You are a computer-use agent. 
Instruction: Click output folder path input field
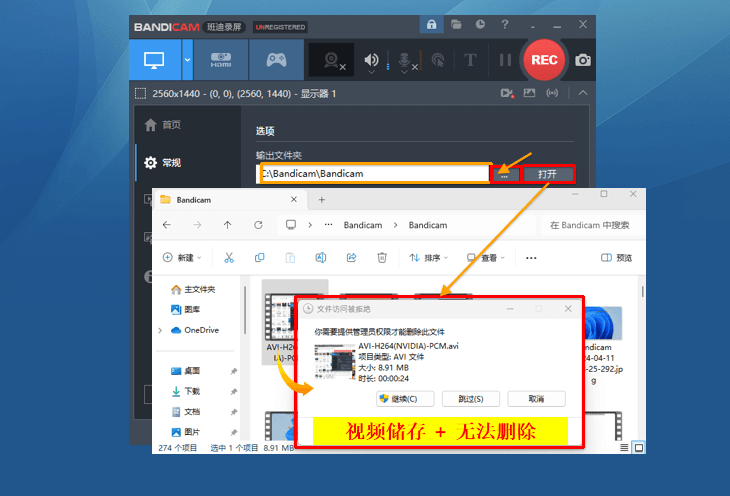click(372, 174)
